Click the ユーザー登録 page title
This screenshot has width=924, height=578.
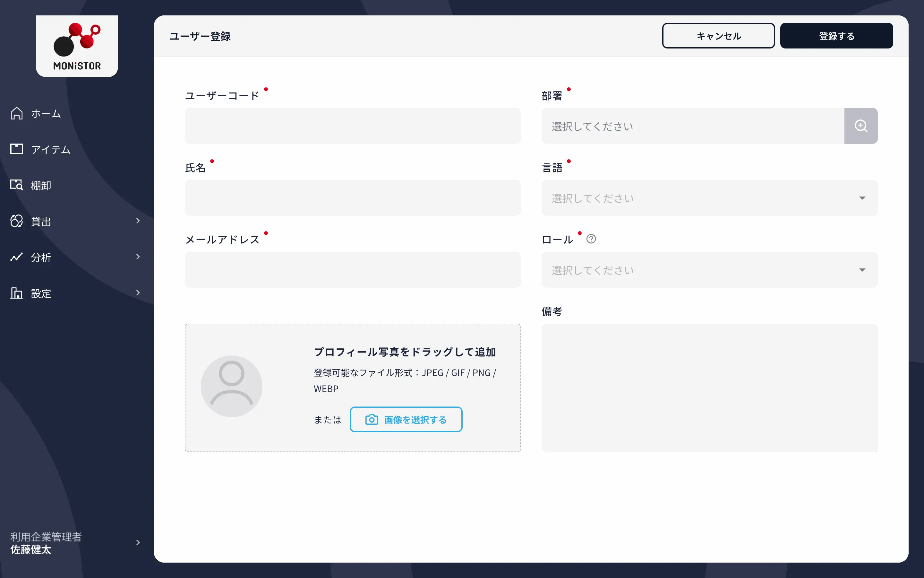click(200, 36)
